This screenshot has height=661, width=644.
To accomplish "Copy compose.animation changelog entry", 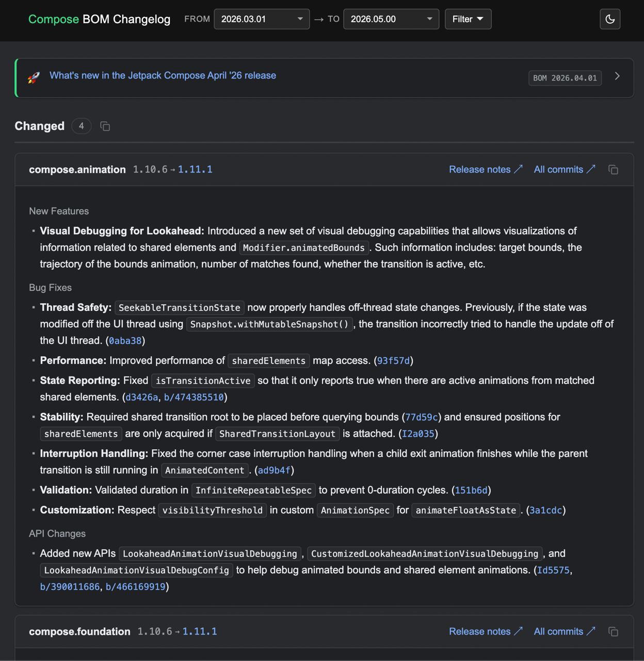I will 613,170.
